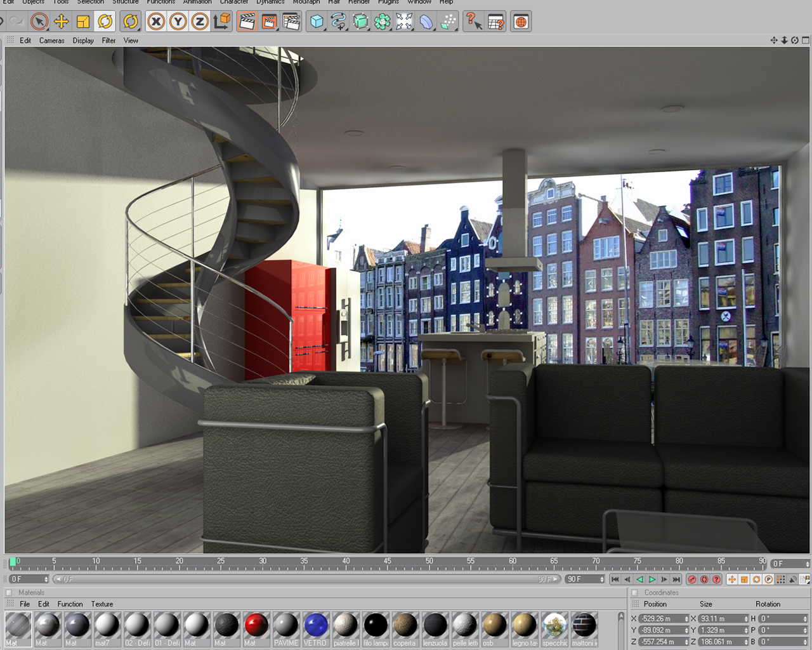Toggle the Coordinates panel checkbox
The image size is (812, 650).
[635, 593]
